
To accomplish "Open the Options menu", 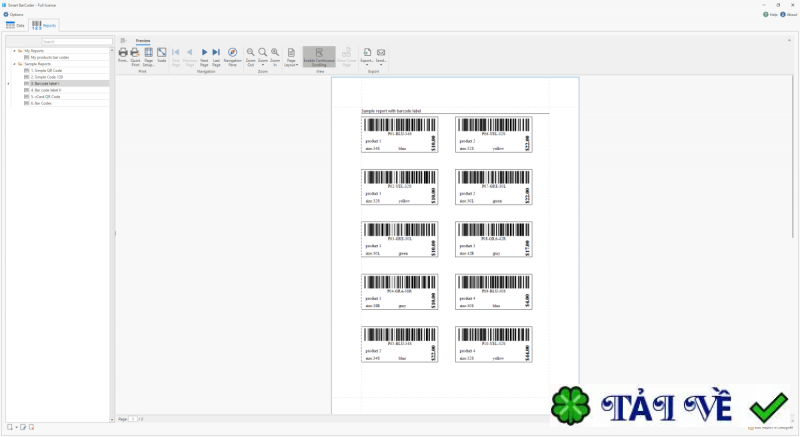I will tap(13, 14).
